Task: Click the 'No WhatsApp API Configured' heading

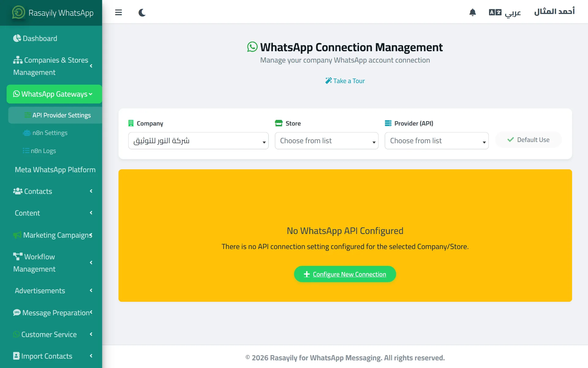Action: 345,231
